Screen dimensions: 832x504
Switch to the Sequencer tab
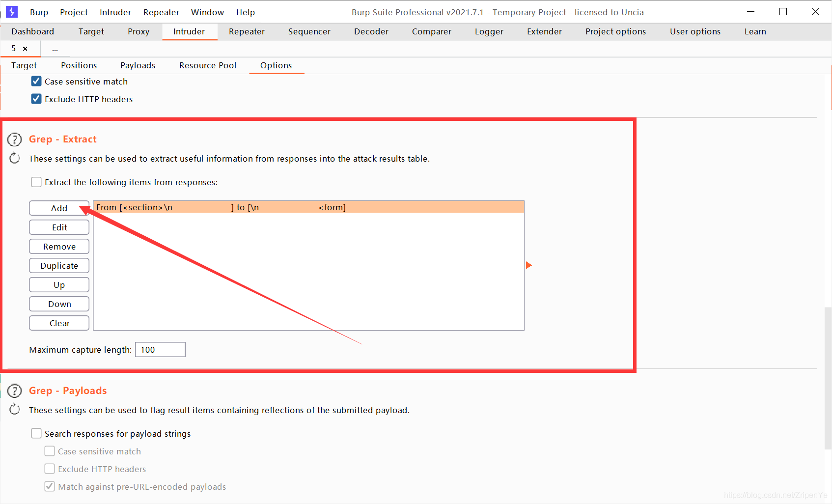[309, 31]
